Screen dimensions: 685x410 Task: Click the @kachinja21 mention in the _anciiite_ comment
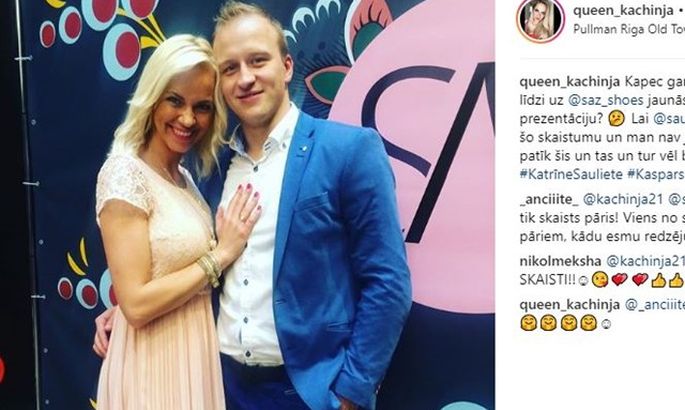623,200
